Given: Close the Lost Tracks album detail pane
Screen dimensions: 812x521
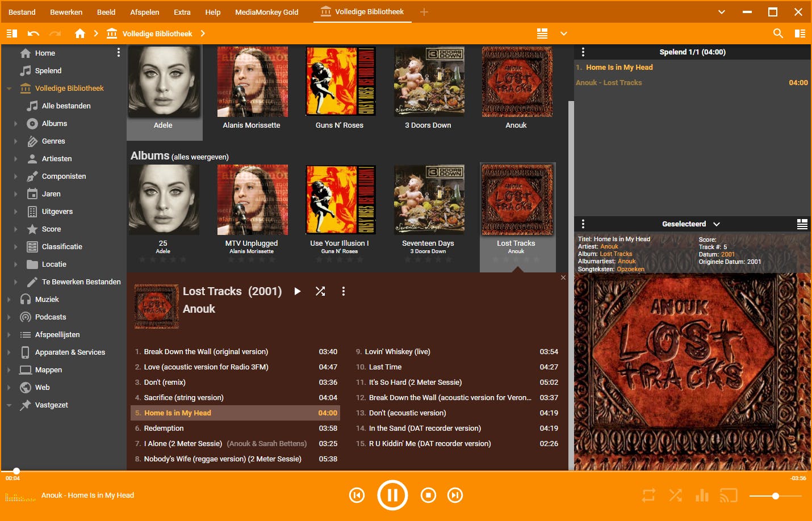Looking at the screenshot, I should pos(563,278).
